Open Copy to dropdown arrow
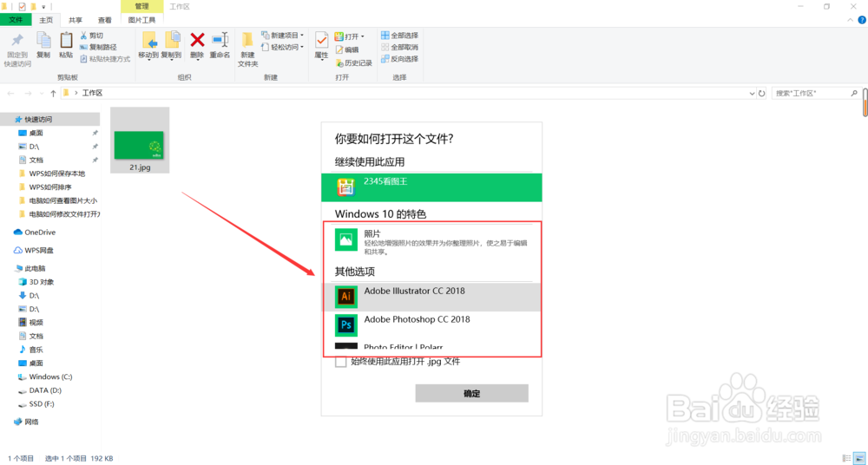This screenshot has width=868, height=465. 172,60
